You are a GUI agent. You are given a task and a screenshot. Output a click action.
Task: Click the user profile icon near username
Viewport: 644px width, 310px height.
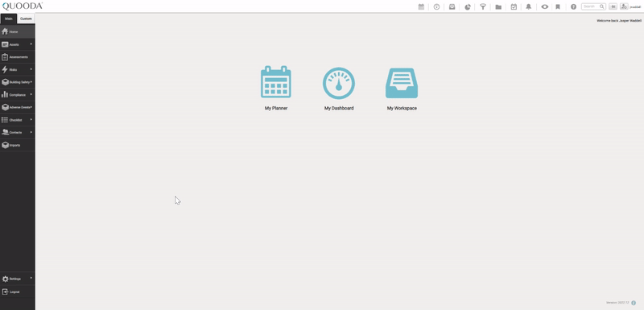pos(625,6)
